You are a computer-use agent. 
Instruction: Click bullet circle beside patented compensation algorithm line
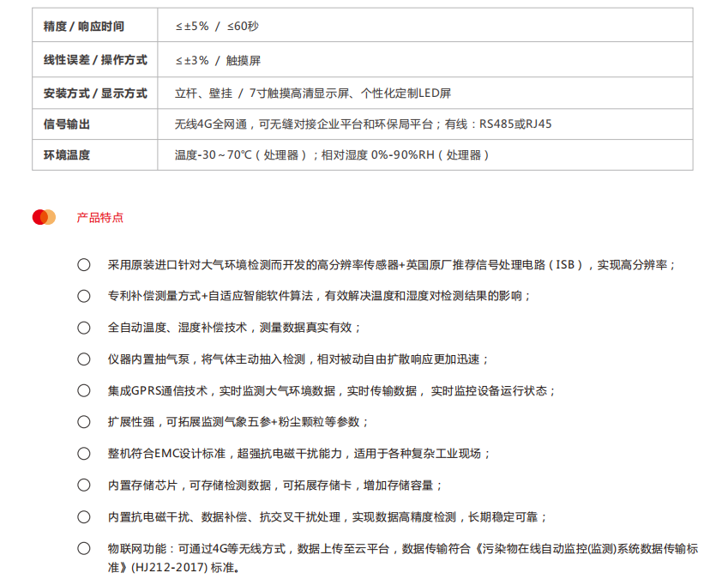pyautogui.click(x=83, y=296)
